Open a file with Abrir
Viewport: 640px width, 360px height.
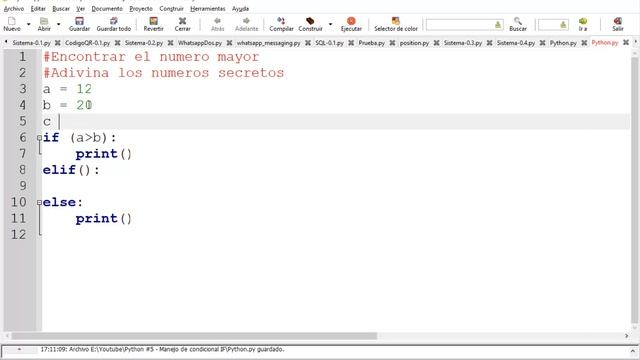coord(44,24)
